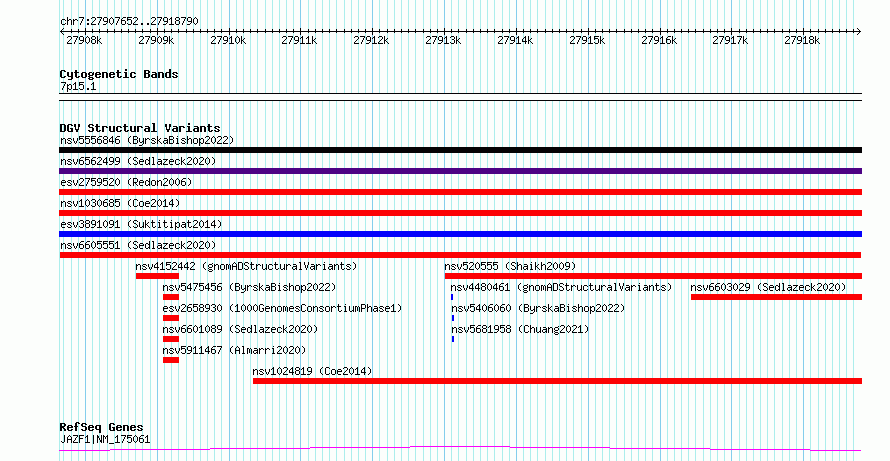
Task: Click esv2759520 (Redon2006) variant label
Action: [126, 182]
